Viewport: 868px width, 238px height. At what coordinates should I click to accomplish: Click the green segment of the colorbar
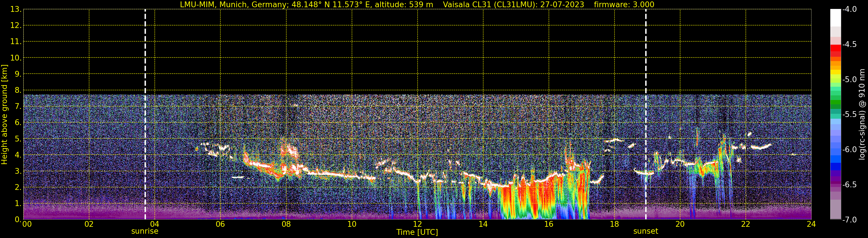click(x=836, y=103)
